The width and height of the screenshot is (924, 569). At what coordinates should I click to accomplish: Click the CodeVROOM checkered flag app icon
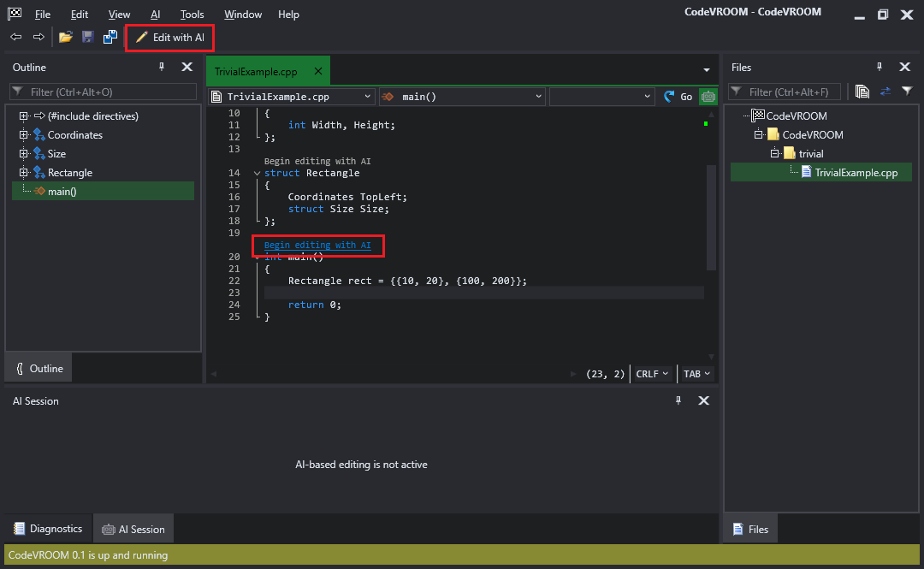pos(15,14)
